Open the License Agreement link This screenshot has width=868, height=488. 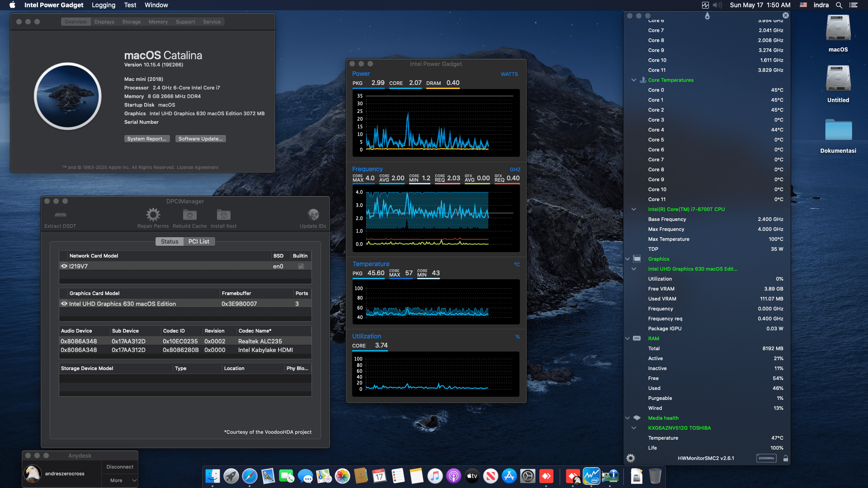click(x=198, y=167)
